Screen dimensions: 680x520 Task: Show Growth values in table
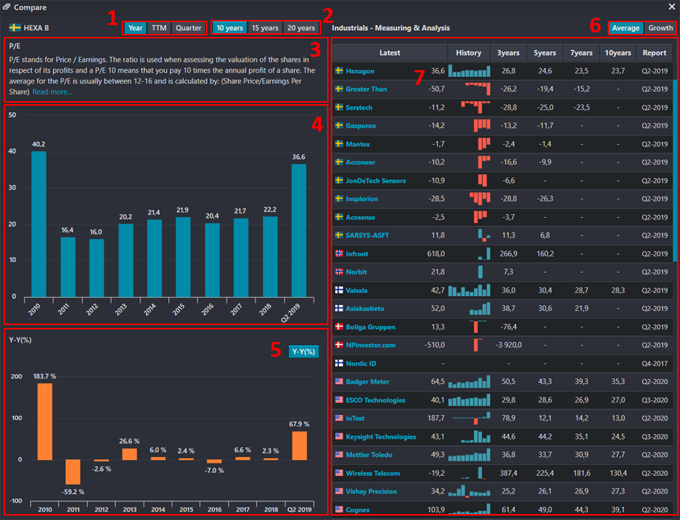click(660, 28)
